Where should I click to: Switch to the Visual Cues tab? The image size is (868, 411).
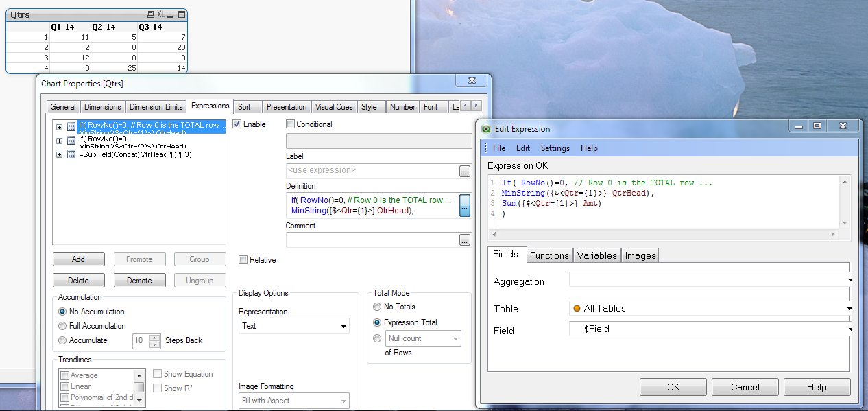point(335,107)
